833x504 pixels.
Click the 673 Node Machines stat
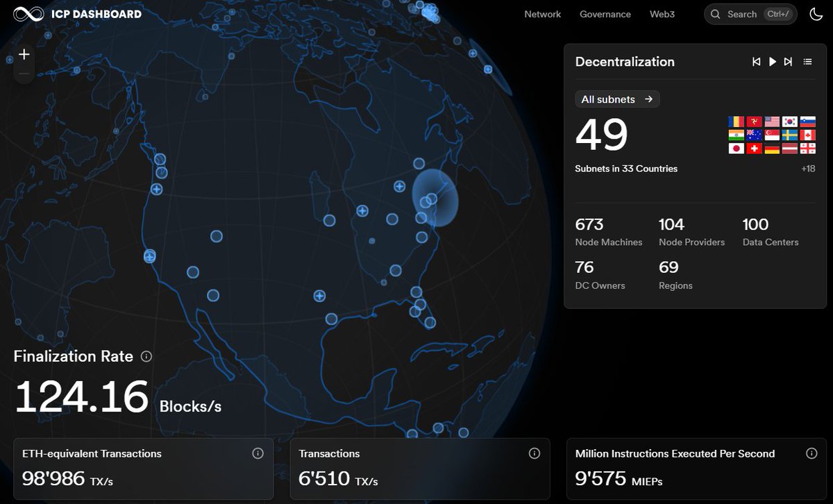pyautogui.click(x=609, y=233)
